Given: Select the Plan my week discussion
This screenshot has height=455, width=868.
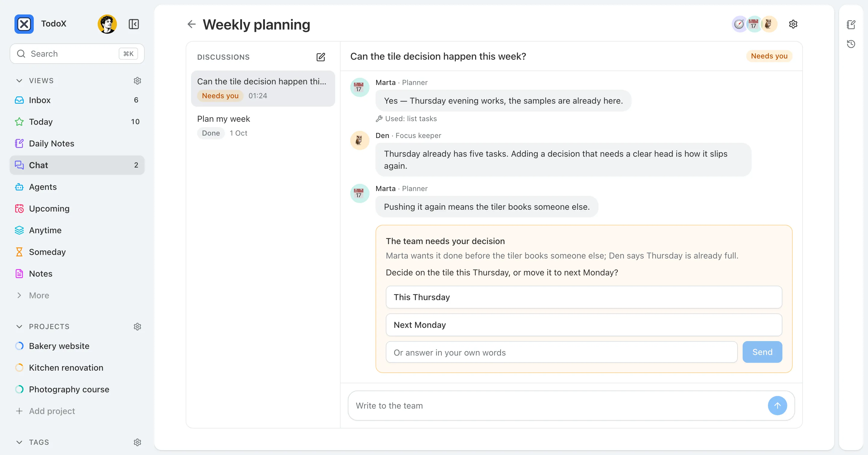Looking at the screenshot, I should point(263,126).
